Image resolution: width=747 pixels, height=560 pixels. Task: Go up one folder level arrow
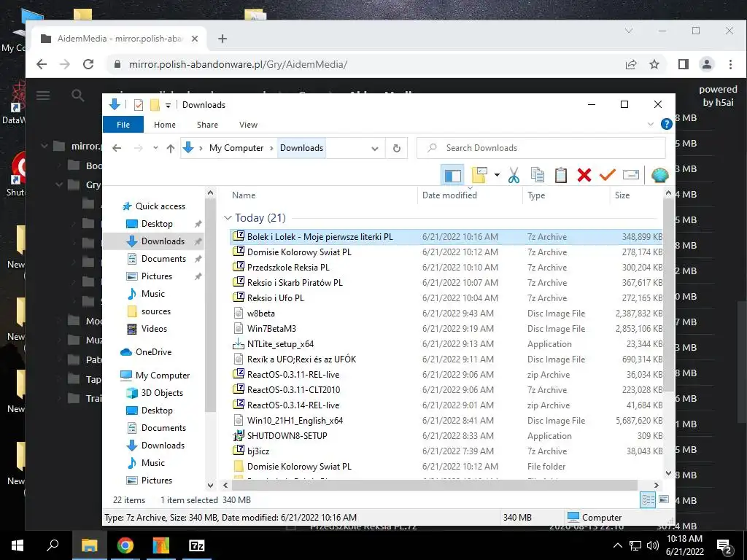(171, 149)
